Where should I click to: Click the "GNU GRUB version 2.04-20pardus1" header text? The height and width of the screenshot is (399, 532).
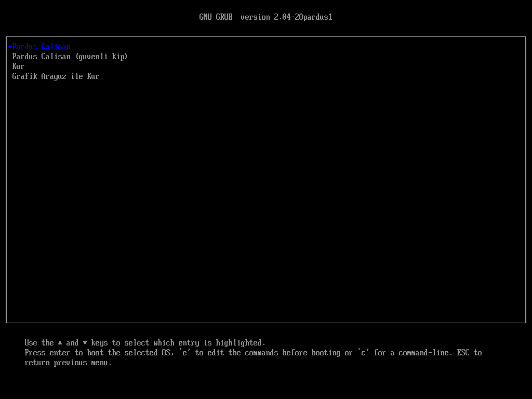(265, 17)
